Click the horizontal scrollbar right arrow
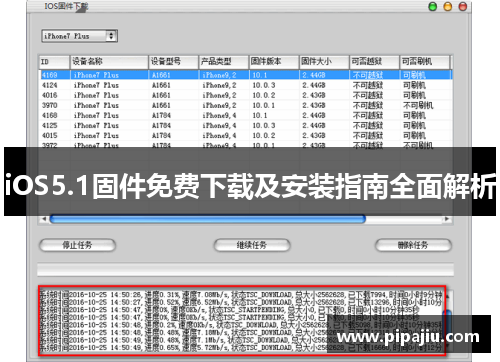 pyautogui.click(x=447, y=219)
